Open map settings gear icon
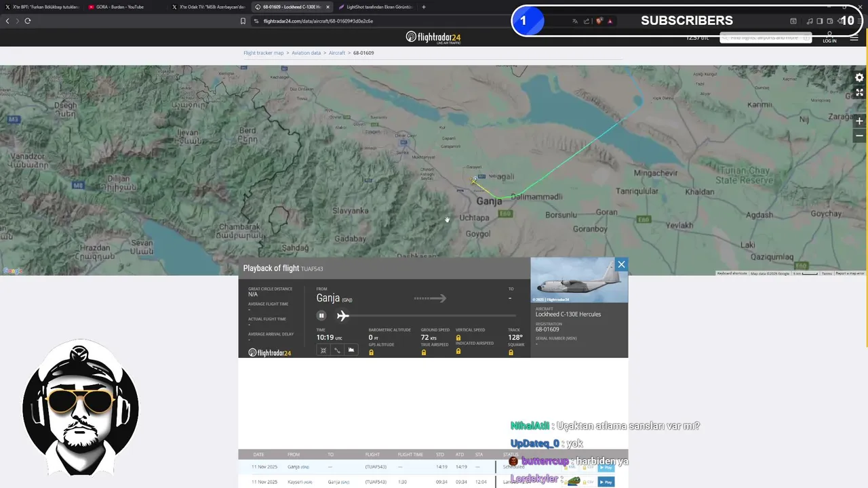 [x=859, y=78]
